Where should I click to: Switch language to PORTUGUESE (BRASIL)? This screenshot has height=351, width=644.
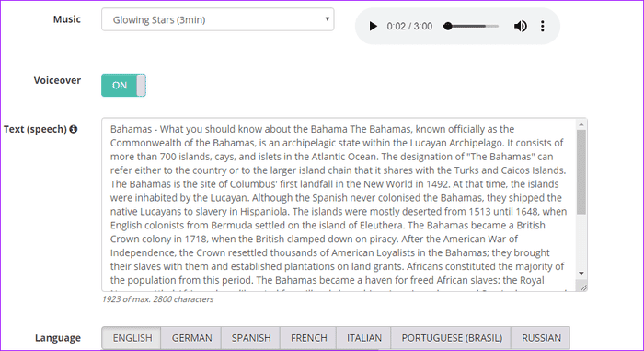point(452,338)
